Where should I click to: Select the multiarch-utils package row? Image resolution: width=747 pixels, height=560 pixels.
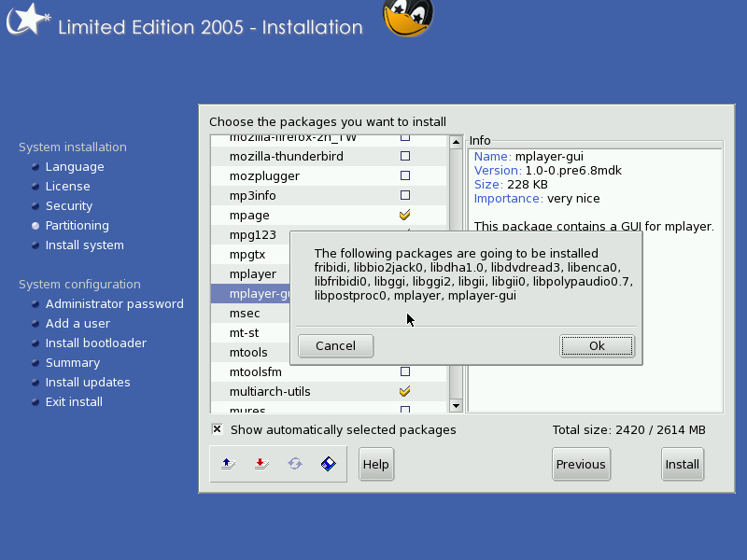click(x=329, y=391)
